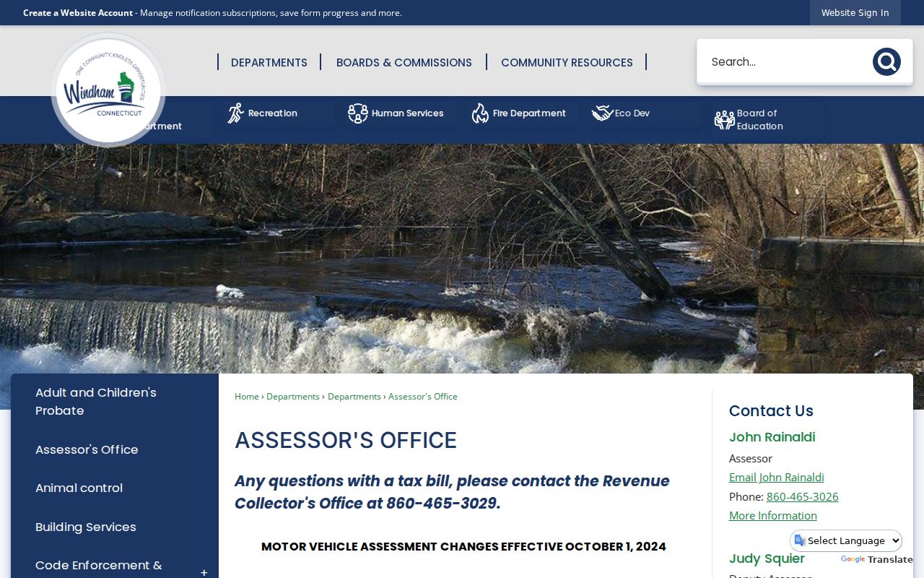Expand the Code Enforcement sidebar submenu
This screenshot has width=924, height=578.
coord(204,572)
